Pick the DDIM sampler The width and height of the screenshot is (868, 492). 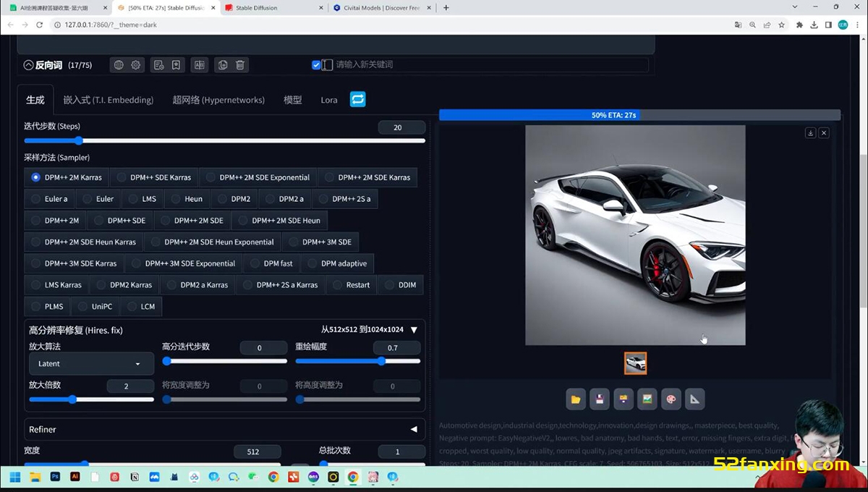(x=401, y=285)
